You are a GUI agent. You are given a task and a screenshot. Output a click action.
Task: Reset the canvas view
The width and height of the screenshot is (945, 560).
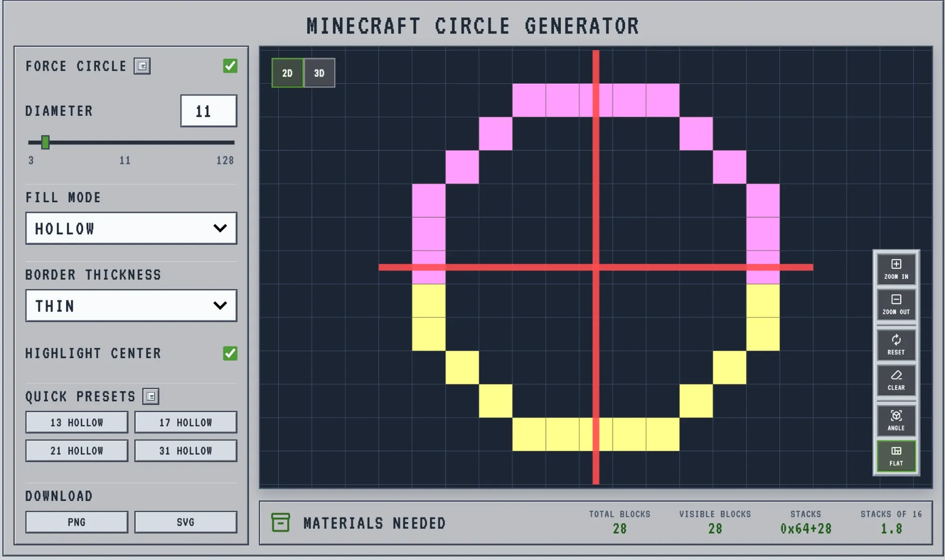pos(896,345)
